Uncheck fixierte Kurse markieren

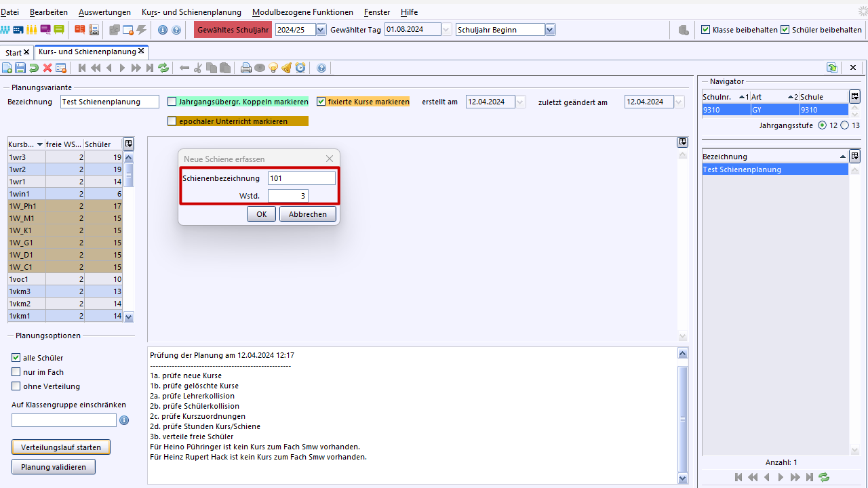(321, 102)
